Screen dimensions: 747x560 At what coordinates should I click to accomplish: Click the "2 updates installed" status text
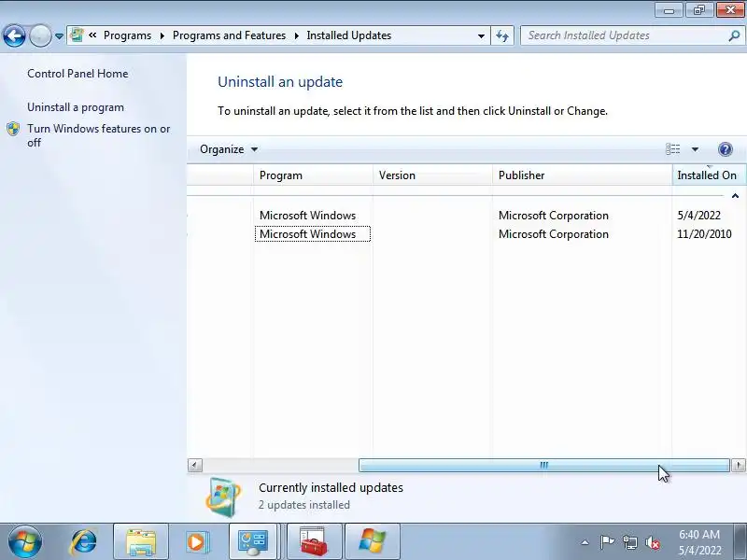(x=304, y=505)
